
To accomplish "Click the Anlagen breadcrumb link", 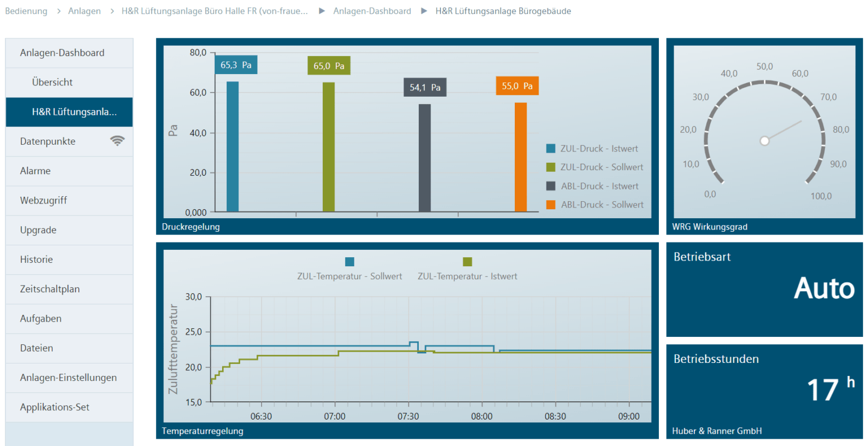I will 84,11.
